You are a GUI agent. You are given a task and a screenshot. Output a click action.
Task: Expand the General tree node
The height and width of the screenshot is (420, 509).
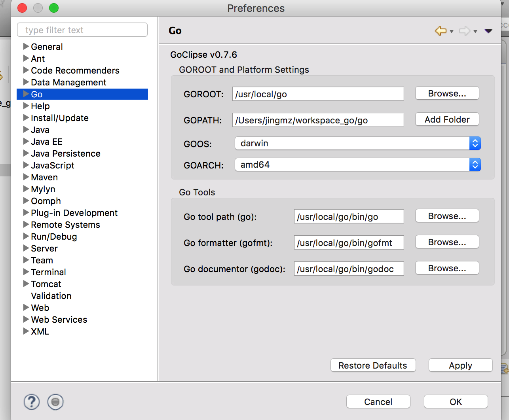pyautogui.click(x=26, y=46)
